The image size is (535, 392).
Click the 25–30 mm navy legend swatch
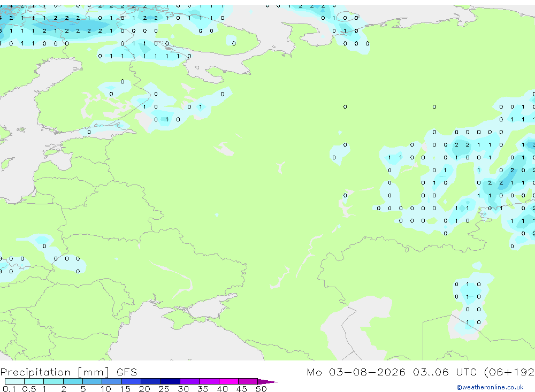170,381
